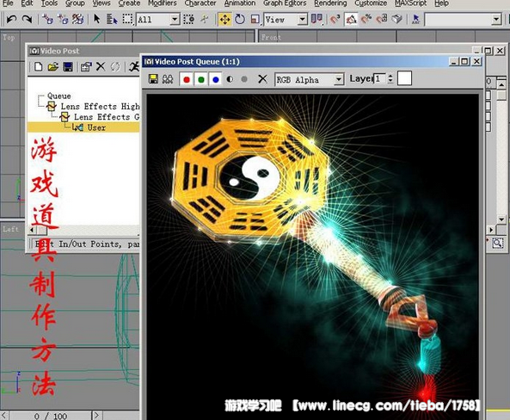This screenshot has height=420, width=510.
Task: Click Open Sequence folder in Video Post
Action: pos(53,67)
